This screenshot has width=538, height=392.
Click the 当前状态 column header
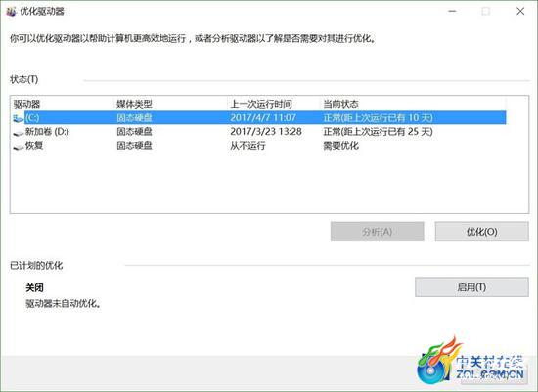[x=340, y=104]
